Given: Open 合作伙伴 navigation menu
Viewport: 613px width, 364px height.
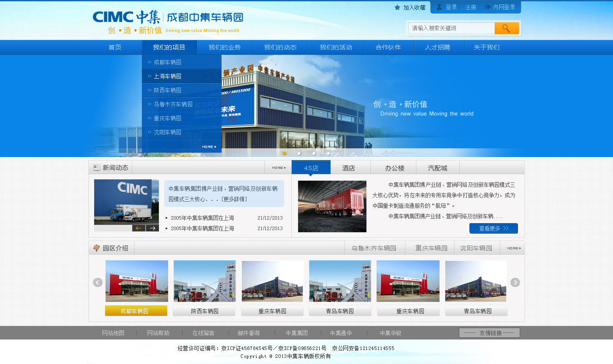Looking at the screenshot, I should [x=388, y=47].
